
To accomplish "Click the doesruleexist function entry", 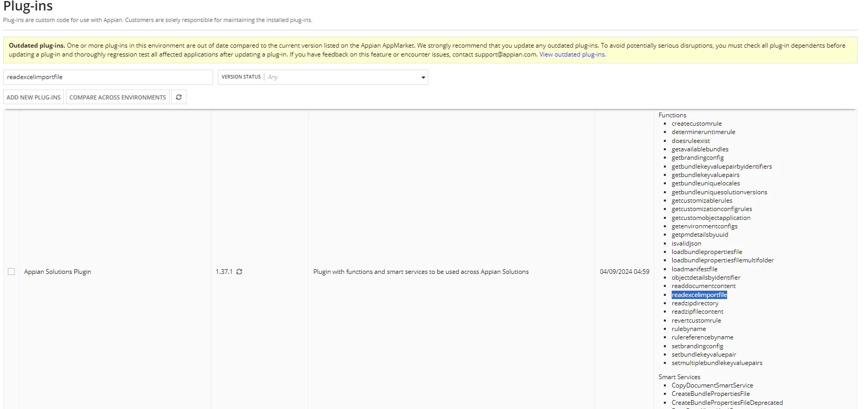I will pyautogui.click(x=691, y=141).
